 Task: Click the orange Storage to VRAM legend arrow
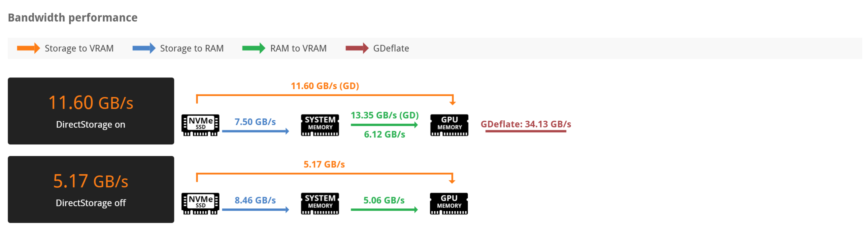[x=28, y=48]
